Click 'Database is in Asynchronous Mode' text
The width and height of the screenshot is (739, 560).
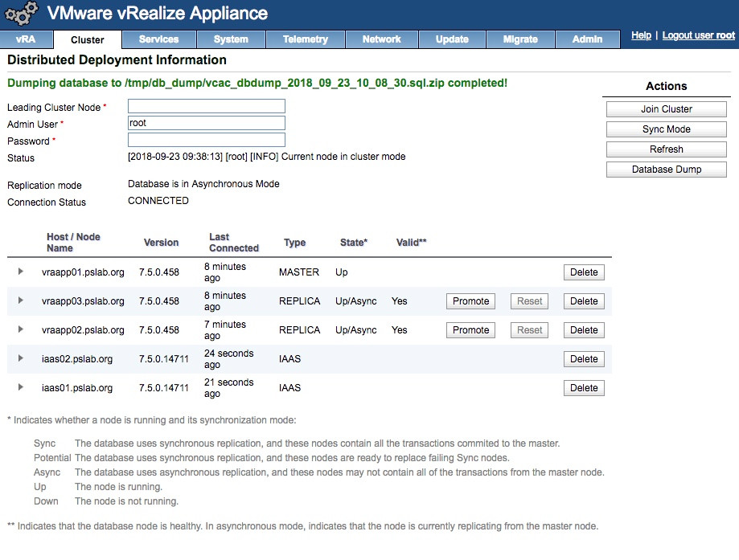[x=203, y=184]
